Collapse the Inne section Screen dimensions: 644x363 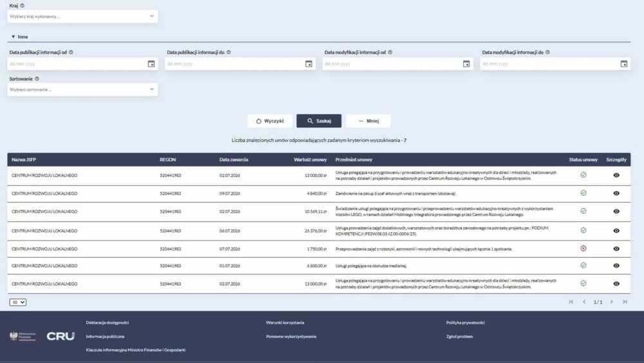point(19,37)
